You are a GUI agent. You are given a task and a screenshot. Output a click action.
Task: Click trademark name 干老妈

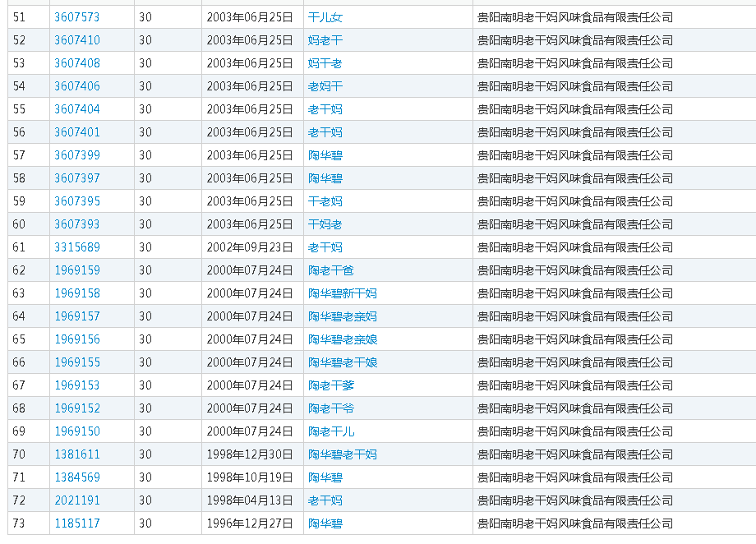(325, 201)
